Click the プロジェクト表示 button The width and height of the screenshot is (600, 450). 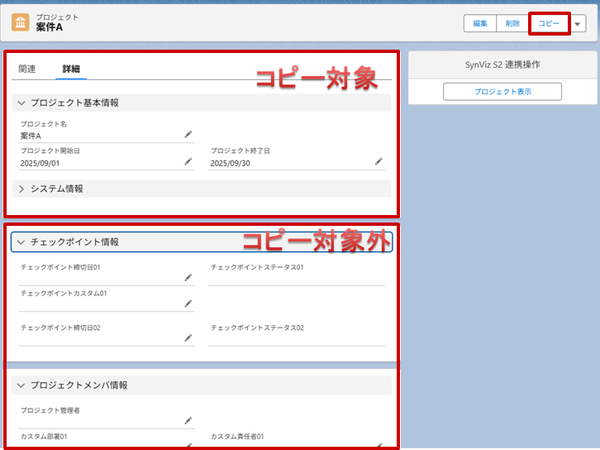point(502,91)
